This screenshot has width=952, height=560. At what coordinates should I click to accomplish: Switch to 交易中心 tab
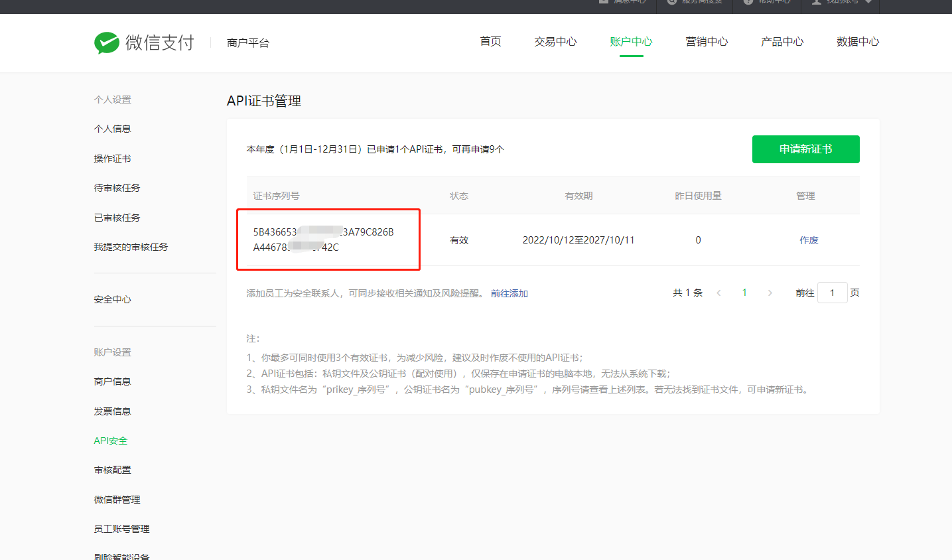(555, 41)
